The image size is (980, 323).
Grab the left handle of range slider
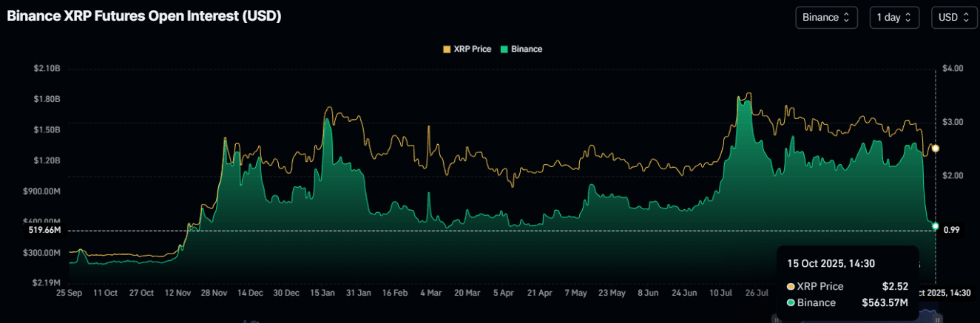[776, 318]
